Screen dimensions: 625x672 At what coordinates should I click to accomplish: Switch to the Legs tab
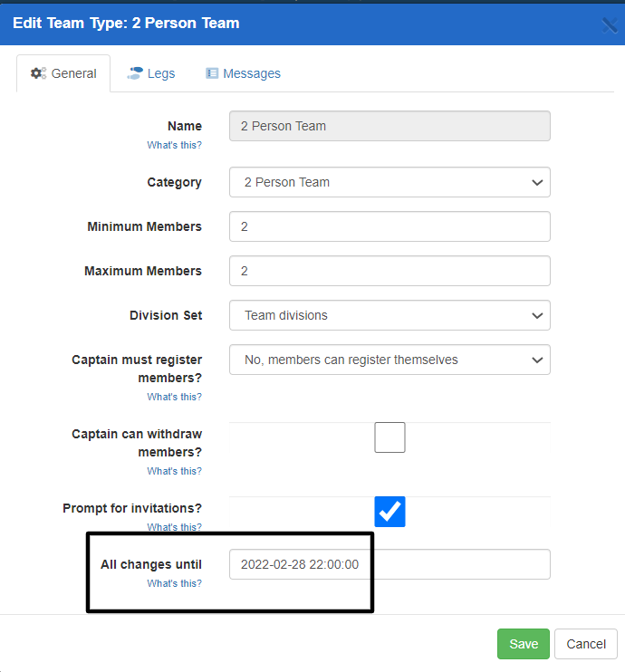(x=151, y=73)
